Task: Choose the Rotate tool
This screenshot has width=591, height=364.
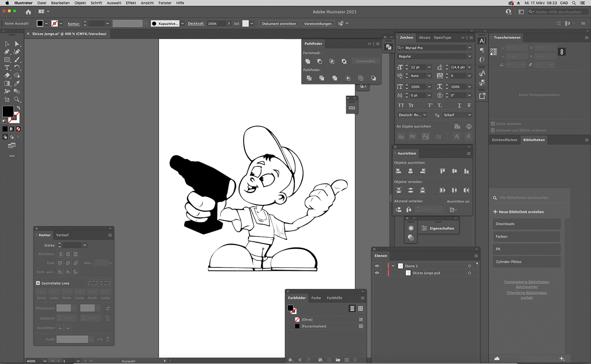Action: (17, 68)
